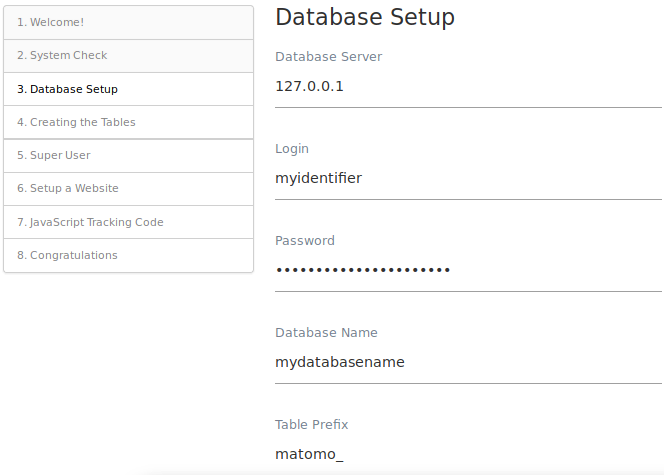Click the Database Server label
664x475 pixels.
click(329, 57)
